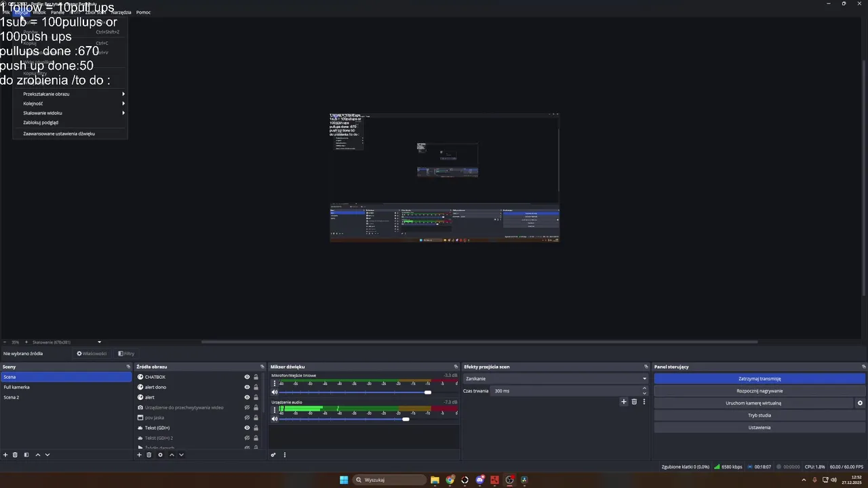Open preview Skalowanie dropdown arrow
Screen dimensions: 868x488
coord(99,342)
